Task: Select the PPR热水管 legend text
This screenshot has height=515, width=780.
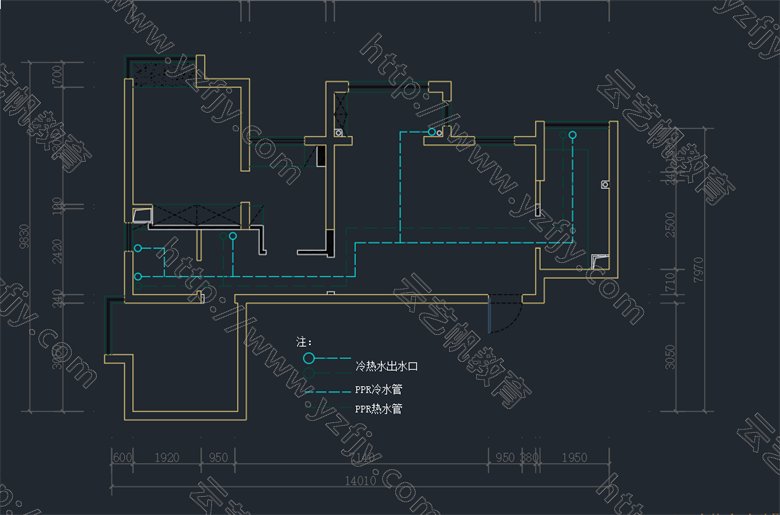Action: 378,409
